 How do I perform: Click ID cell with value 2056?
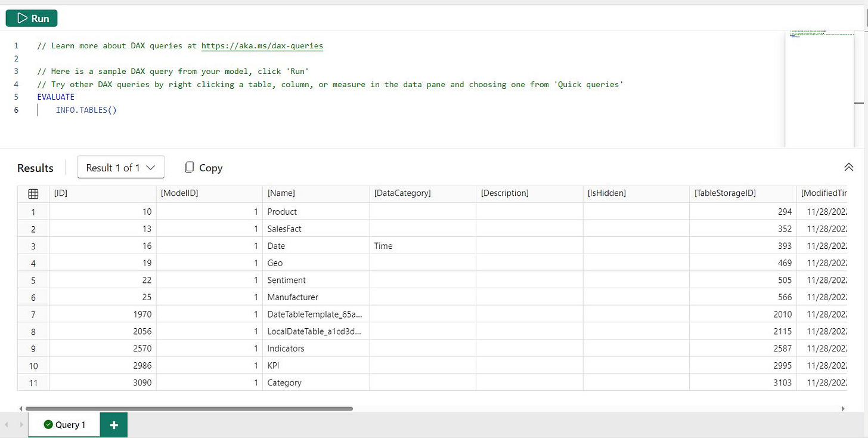click(x=103, y=331)
